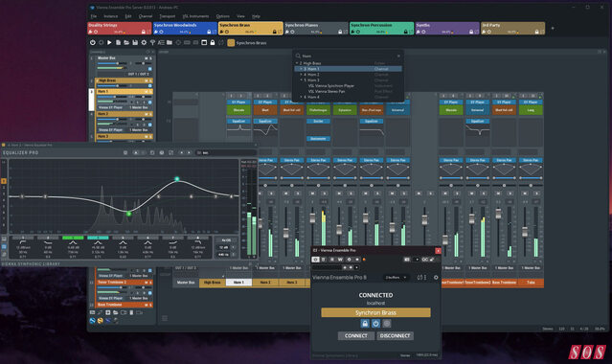
Task: Open the Options menu
Action: [x=223, y=16]
